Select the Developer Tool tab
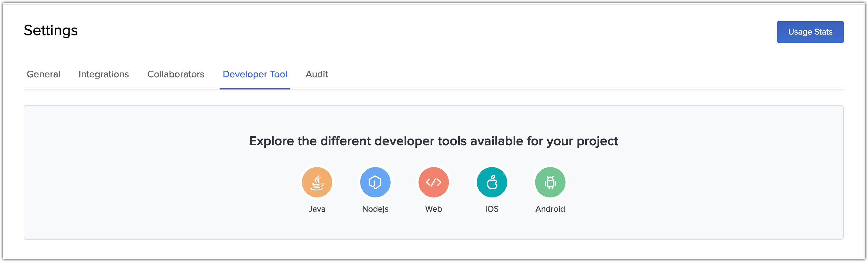868x262 pixels. [x=255, y=74]
